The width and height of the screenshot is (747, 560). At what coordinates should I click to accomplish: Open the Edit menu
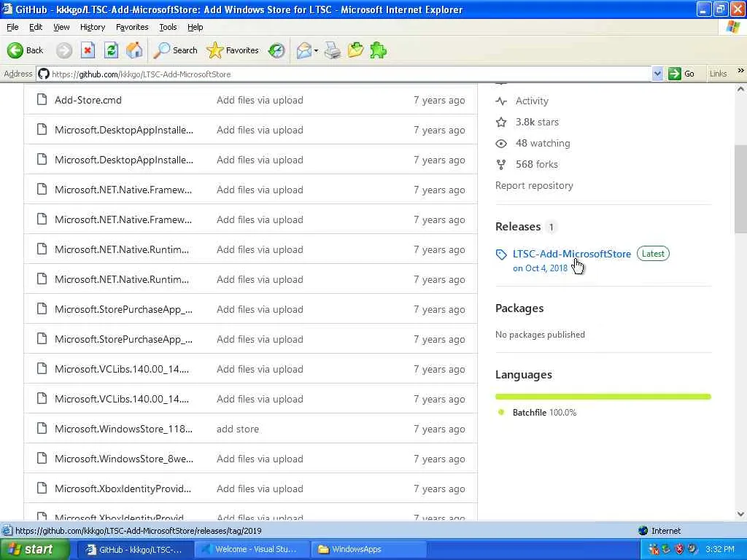click(36, 27)
